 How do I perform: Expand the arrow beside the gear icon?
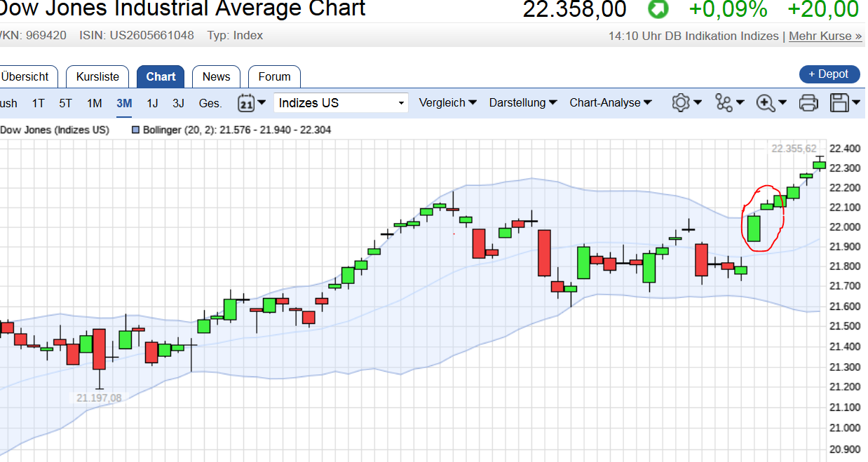pos(698,103)
